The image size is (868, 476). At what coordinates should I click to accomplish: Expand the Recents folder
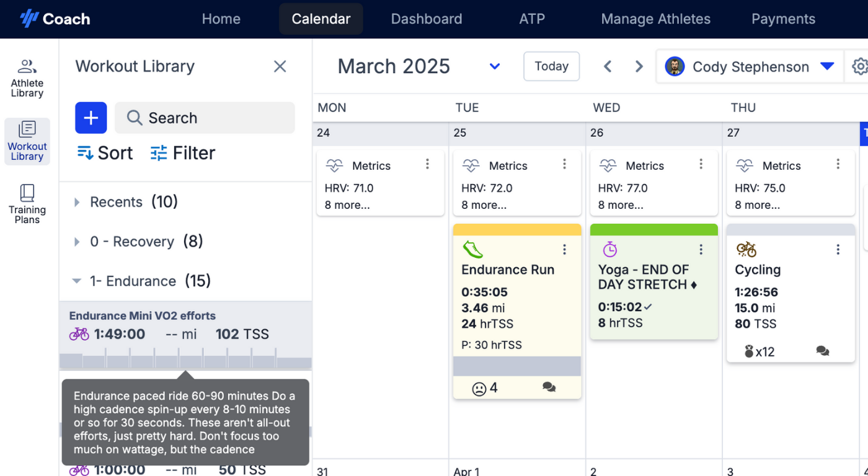(77, 202)
